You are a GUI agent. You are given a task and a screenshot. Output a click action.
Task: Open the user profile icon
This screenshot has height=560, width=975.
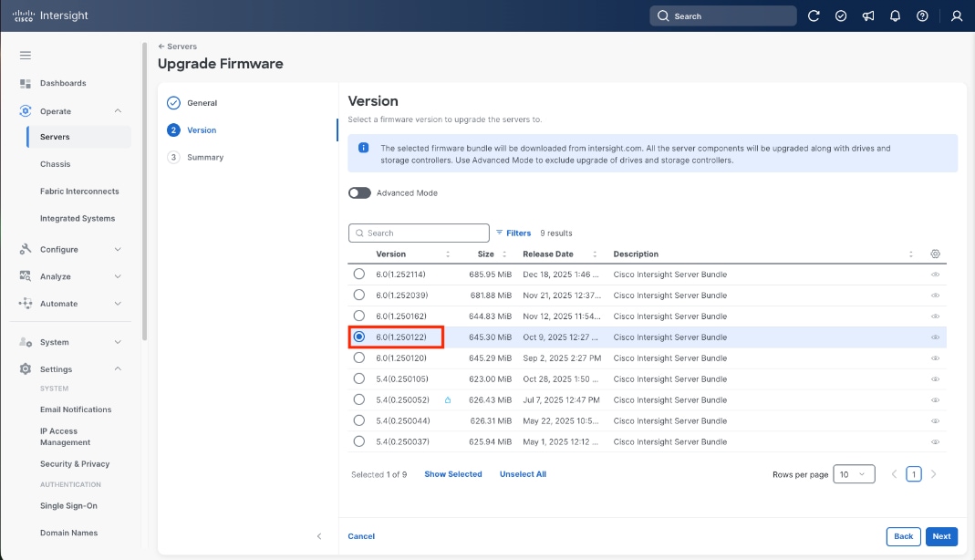[x=957, y=16]
